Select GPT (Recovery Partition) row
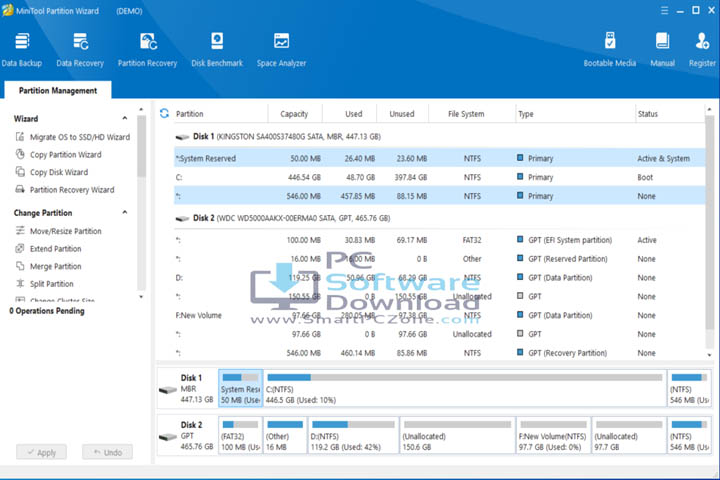This screenshot has height=480, width=720. pyautogui.click(x=439, y=353)
